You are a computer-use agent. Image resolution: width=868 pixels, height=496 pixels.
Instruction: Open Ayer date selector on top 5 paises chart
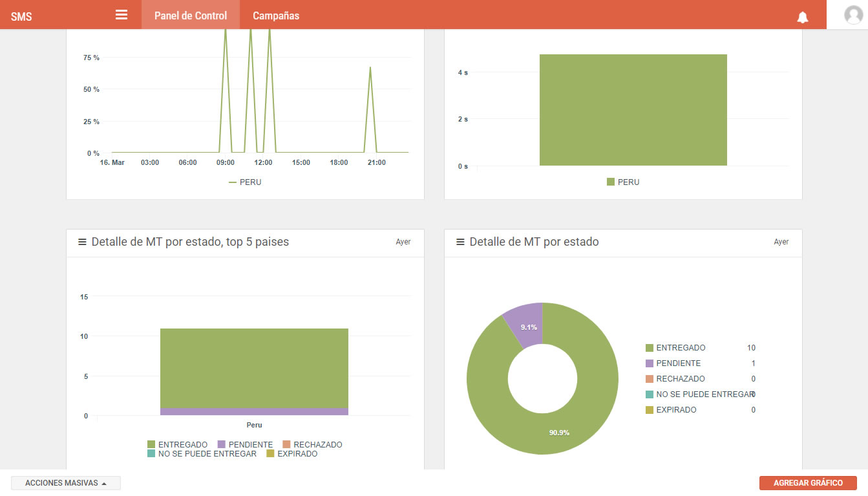point(403,242)
